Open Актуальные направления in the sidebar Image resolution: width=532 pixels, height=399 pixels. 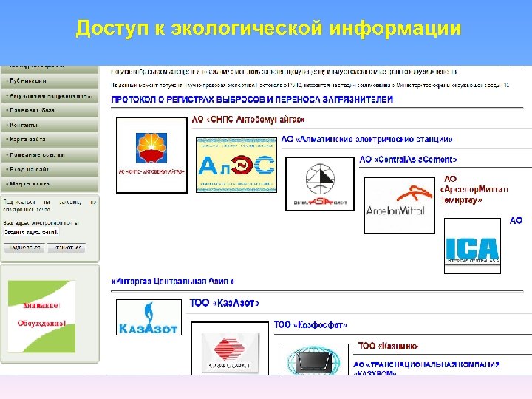coord(50,95)
